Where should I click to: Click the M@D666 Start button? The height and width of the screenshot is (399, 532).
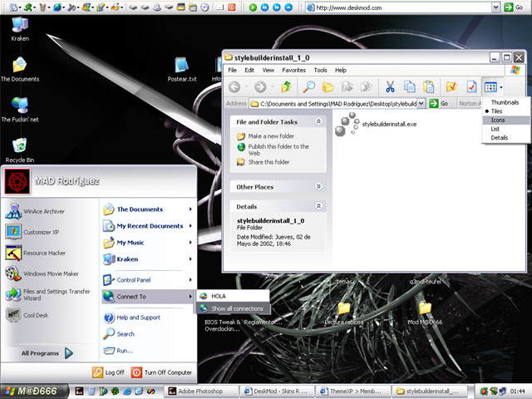(x=33, y=392)
